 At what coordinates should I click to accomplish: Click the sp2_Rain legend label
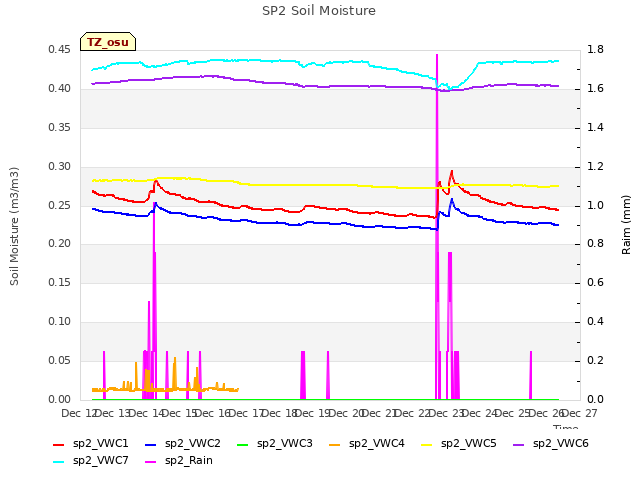click(x=189, y=460)
